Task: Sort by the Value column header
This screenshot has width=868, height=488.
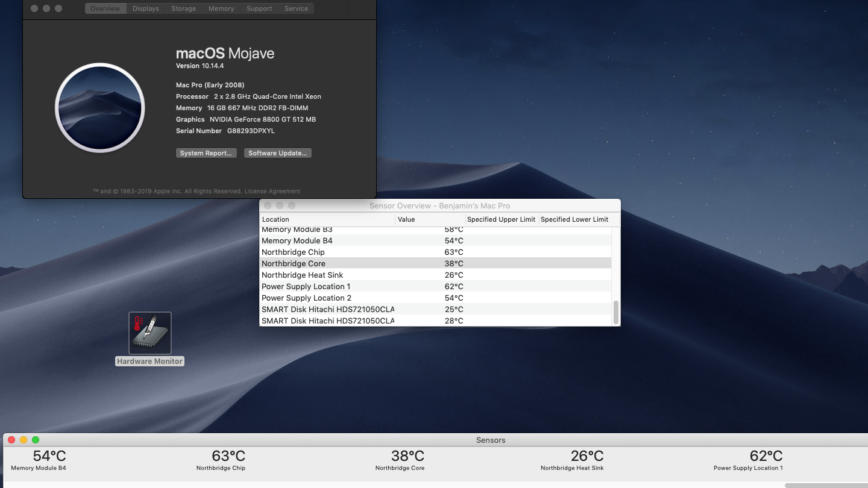Action: click(430, 219)
